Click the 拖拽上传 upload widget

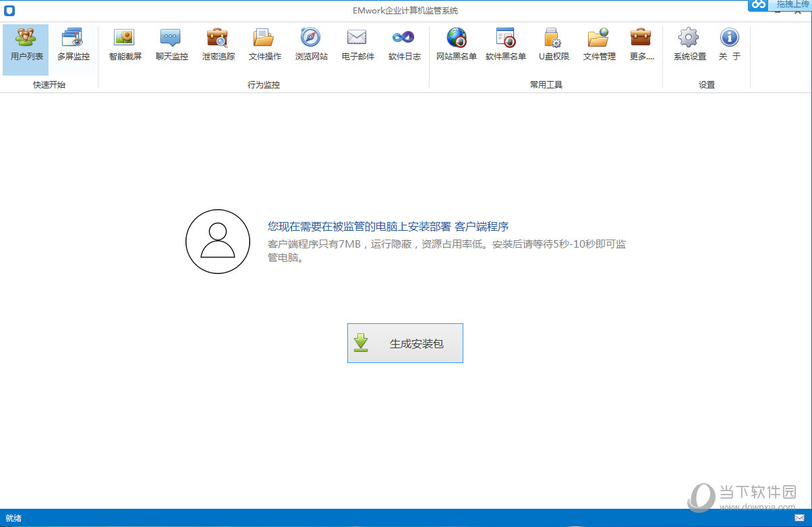(x=780, y=5)
